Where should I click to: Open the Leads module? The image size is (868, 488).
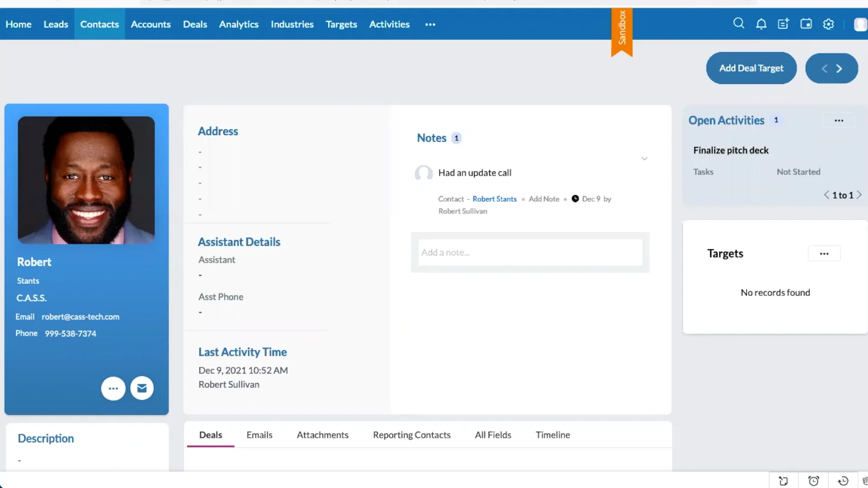tap(56, 24)
